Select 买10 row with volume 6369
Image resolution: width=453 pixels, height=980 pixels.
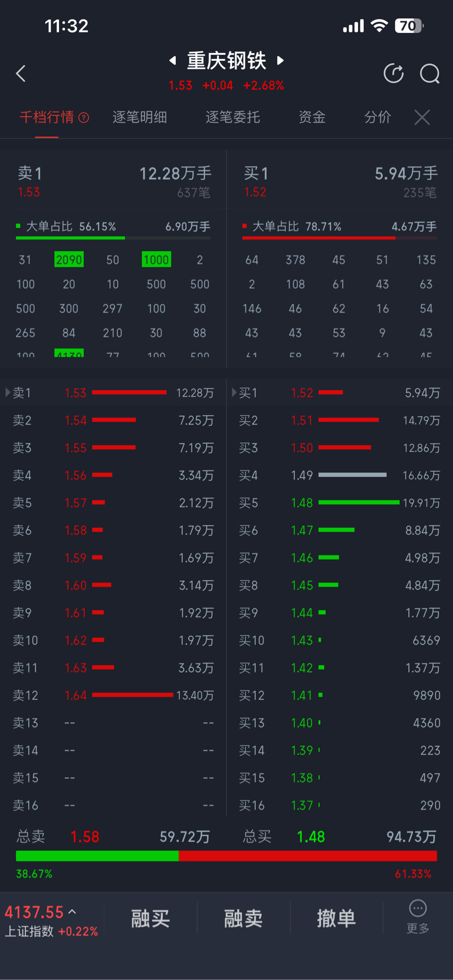click(x=340, y=640)
